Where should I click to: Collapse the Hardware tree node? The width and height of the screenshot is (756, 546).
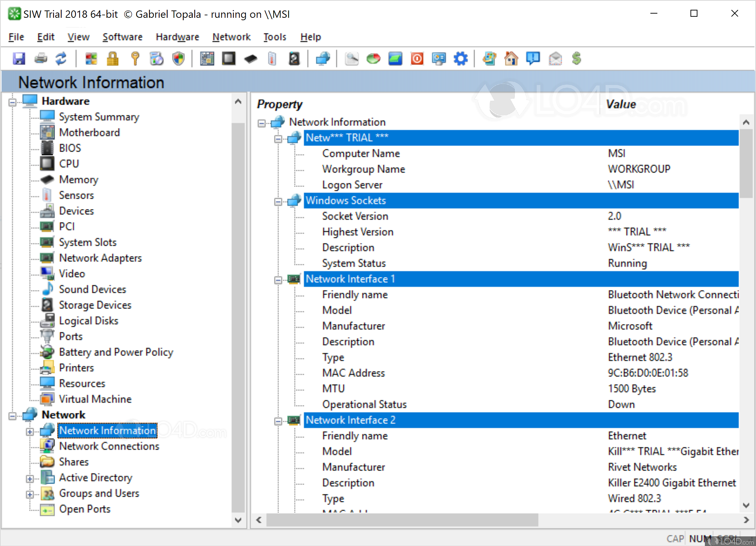(13, 102)
